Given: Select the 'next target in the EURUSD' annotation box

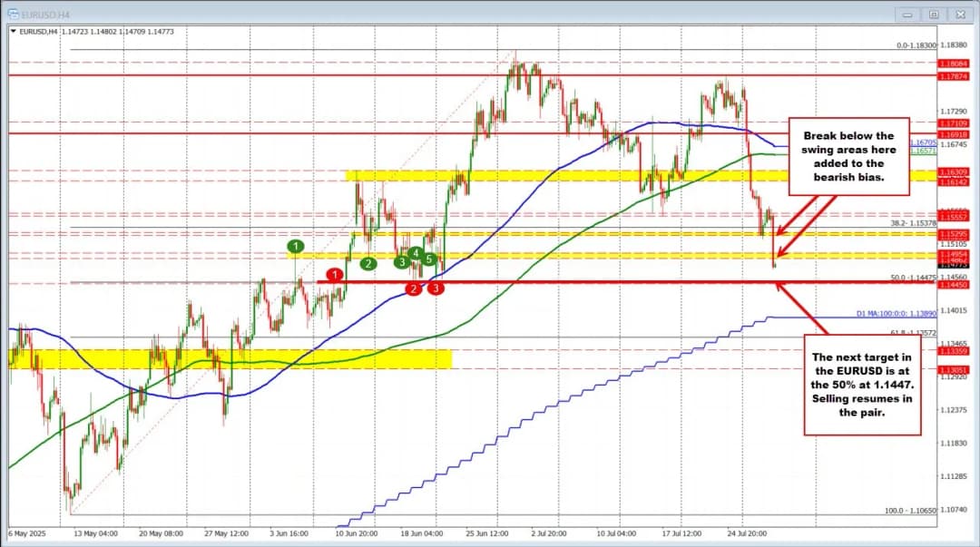Looking at the screenshot, I should click(x=860, y=384).
